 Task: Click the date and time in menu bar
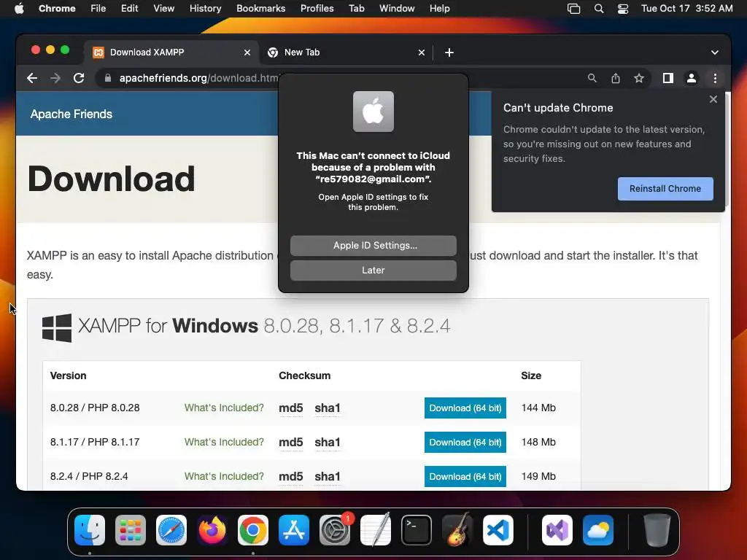(x=686, y=9)
